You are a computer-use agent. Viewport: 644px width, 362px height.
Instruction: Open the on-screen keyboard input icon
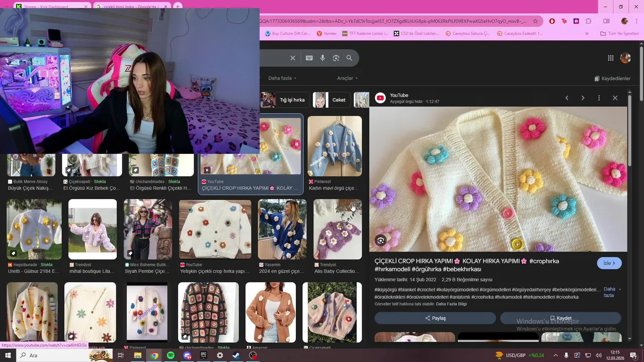pyautogui.click(x=309, y=58)
